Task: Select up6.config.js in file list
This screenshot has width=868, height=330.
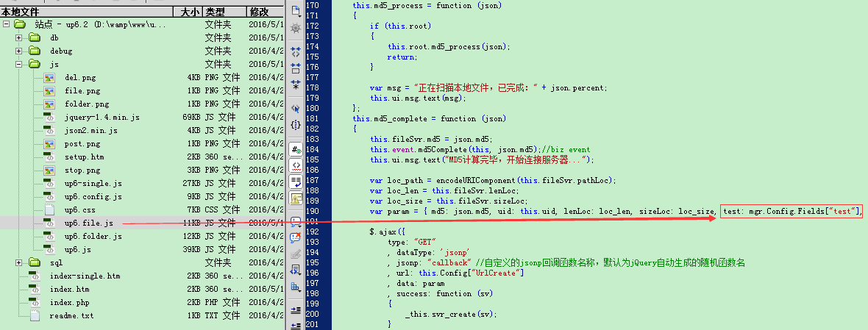Action: click(x=93, y=196)
